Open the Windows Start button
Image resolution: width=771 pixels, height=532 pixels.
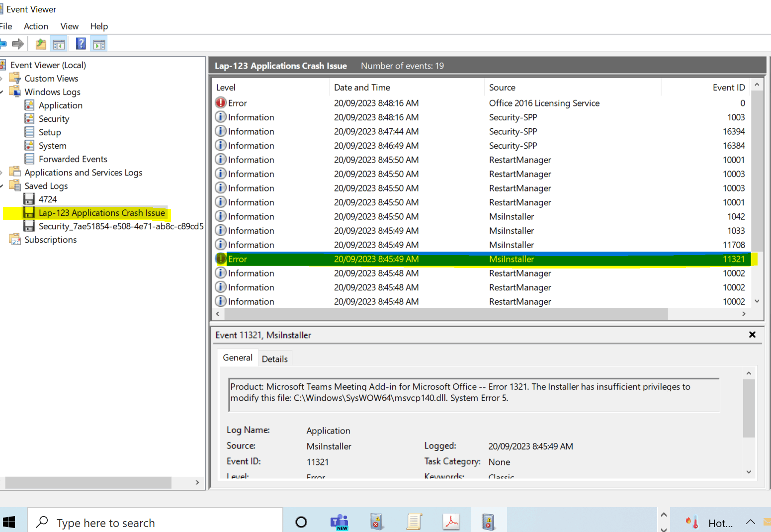pos(9,522)
